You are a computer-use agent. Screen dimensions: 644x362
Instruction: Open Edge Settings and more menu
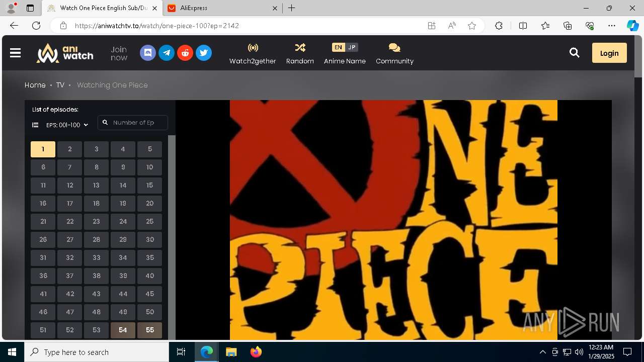click(612, 26)
